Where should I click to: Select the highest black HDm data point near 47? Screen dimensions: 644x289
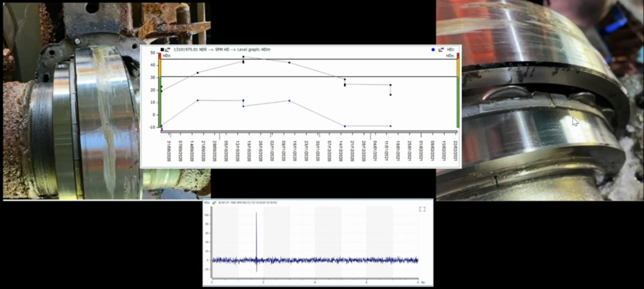(x=243, y=57)
